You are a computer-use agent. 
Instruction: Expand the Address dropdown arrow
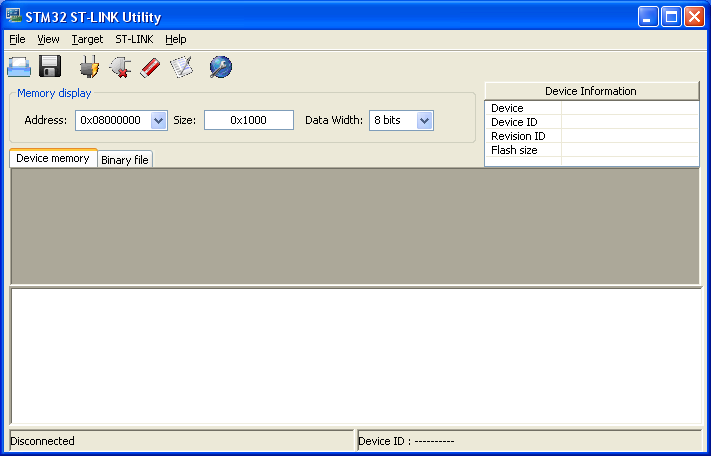coord(158,121)
